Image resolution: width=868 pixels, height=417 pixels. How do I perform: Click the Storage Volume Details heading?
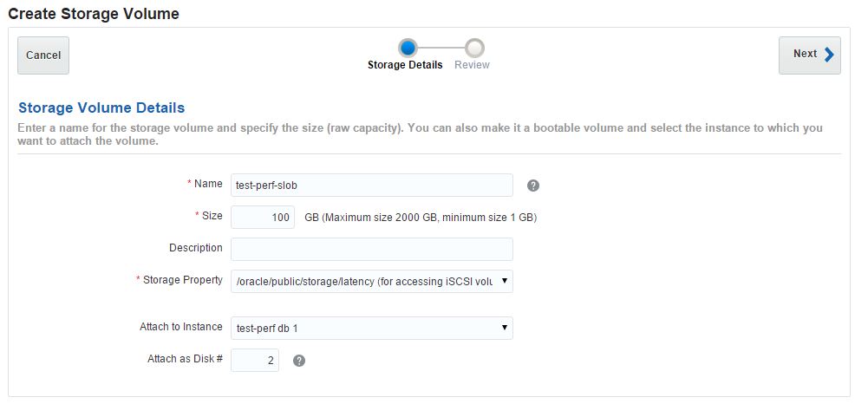click(x=101, y=108)
